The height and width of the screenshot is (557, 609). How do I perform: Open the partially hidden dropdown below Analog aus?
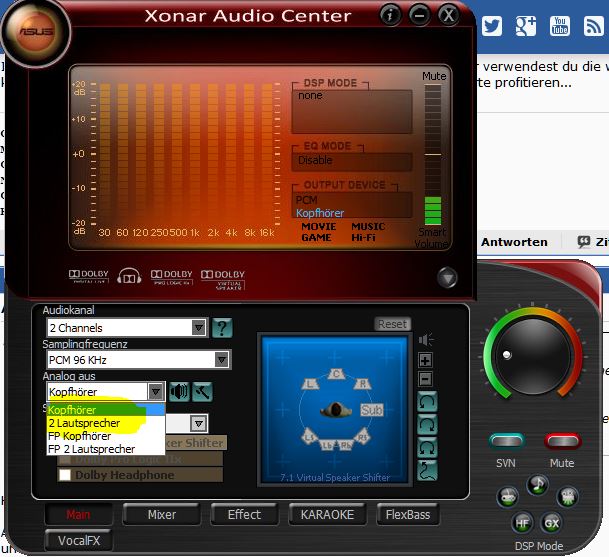pyautogui.click(x=198, y=423)
